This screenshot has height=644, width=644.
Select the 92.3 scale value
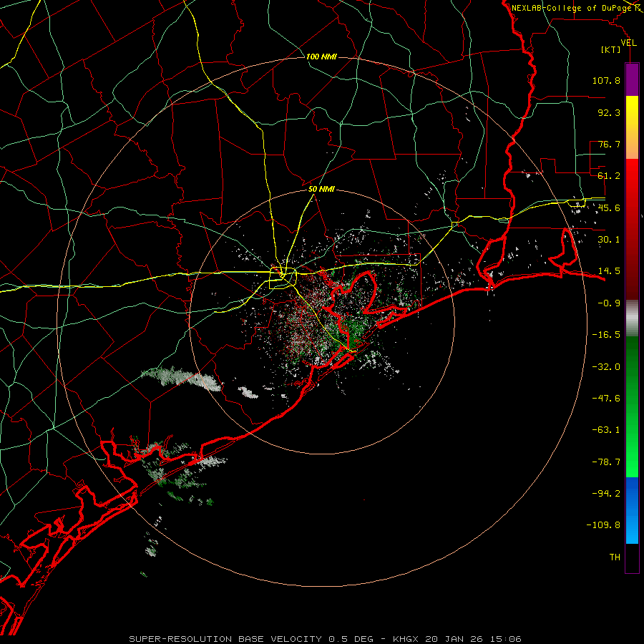coord(609,112)
